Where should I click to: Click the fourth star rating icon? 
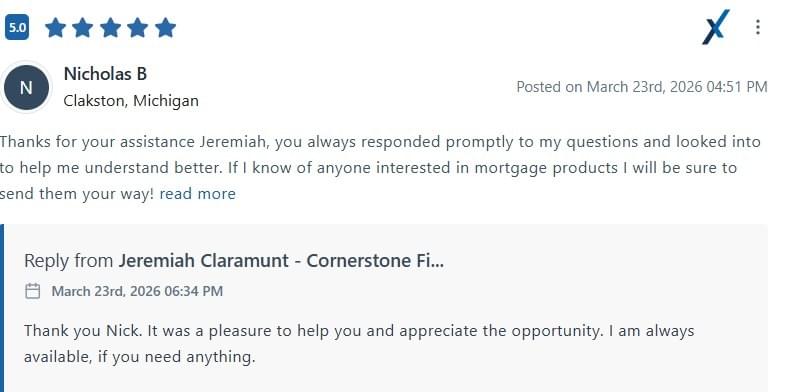point(138,28)
